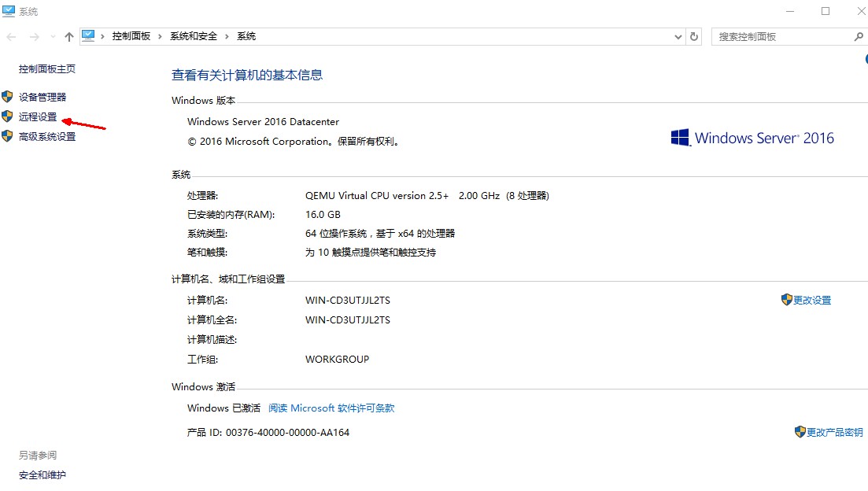This screenshot has height=491, width=868.
Task: Select 控制面板 breadcrumb in address bar
Action: (x=131, y=36)
